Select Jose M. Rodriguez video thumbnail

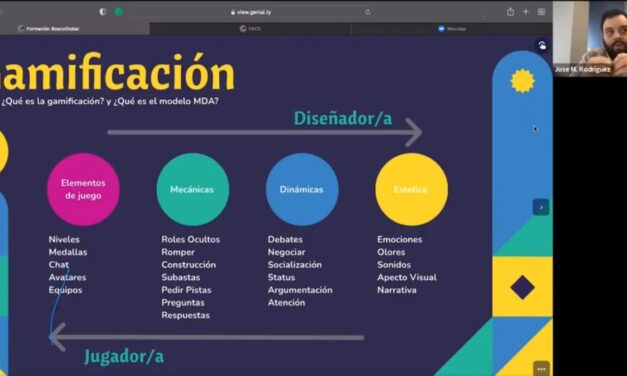click(x=590, y=38)
